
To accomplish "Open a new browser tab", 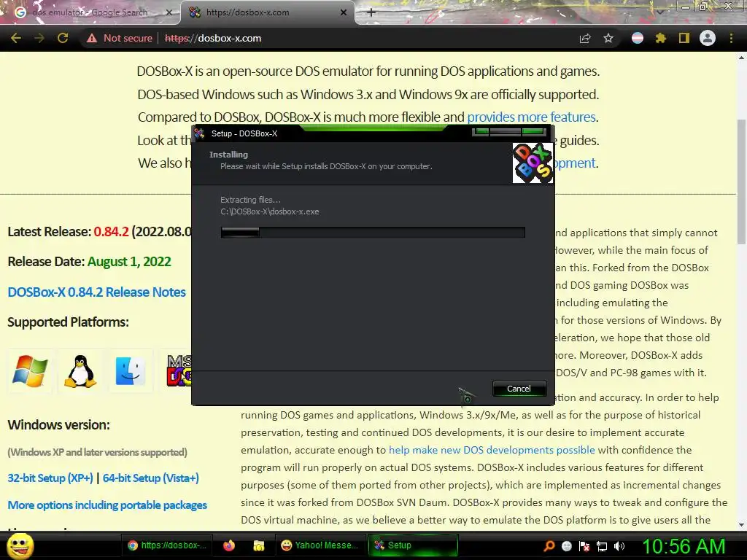I will (x=371, y=12).
